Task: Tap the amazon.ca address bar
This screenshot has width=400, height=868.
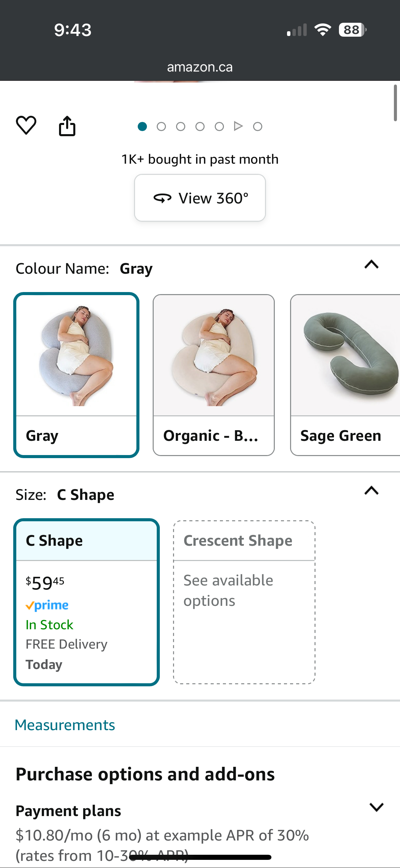Action: 200,67
